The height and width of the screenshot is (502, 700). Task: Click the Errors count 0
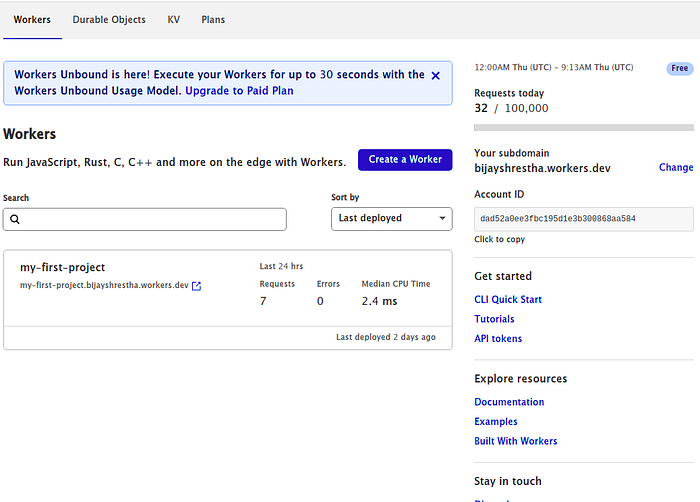tap(320, 301)
